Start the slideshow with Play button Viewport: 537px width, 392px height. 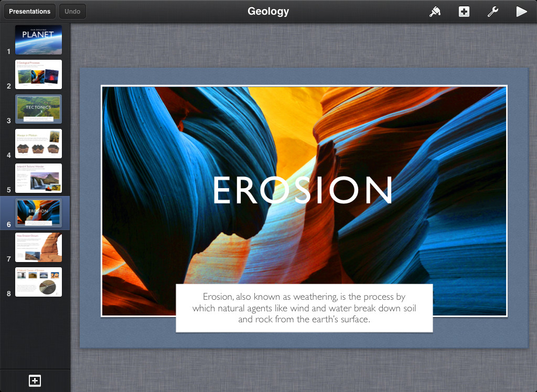point(521,12)
